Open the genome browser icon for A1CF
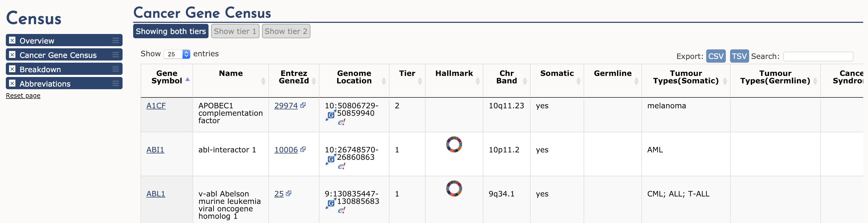 point(331,115)
